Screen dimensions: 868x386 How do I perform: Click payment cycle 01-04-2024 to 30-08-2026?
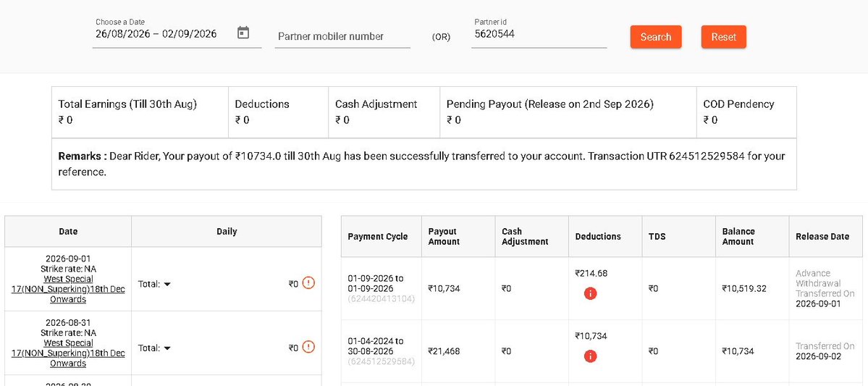(x=376, y=346)
